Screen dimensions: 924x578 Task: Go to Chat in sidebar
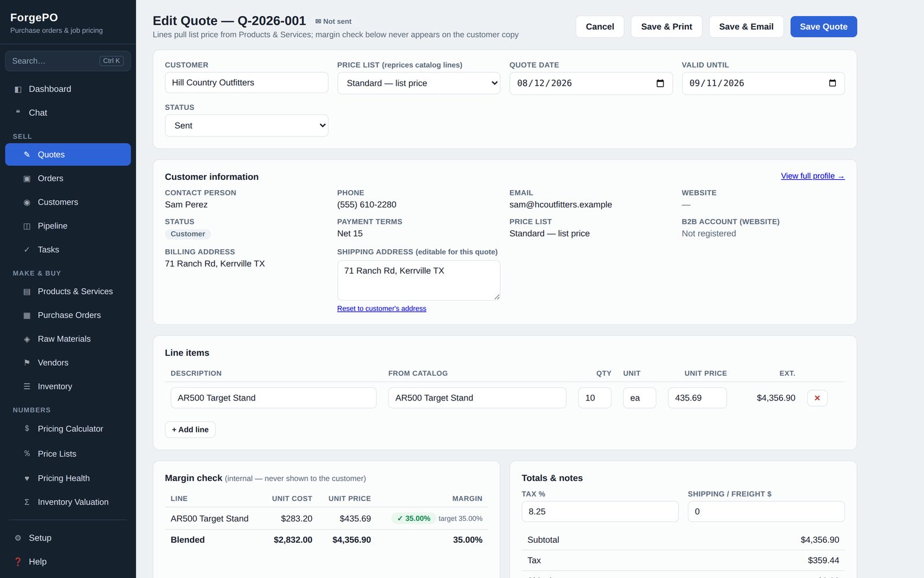point(68,113)
